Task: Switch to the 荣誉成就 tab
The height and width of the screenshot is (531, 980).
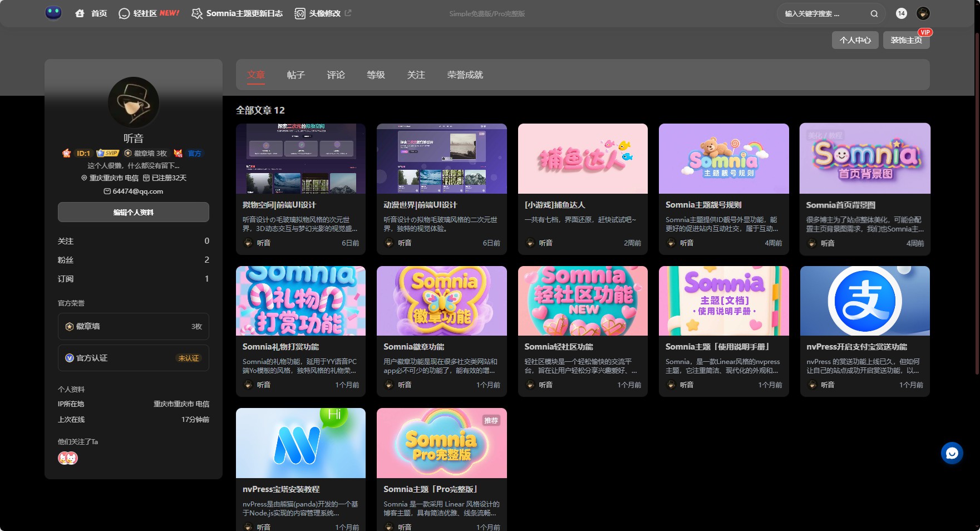Action: point(465,75)
